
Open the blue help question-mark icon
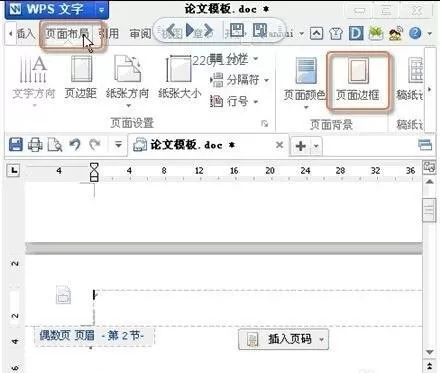[x=415, y=33]
